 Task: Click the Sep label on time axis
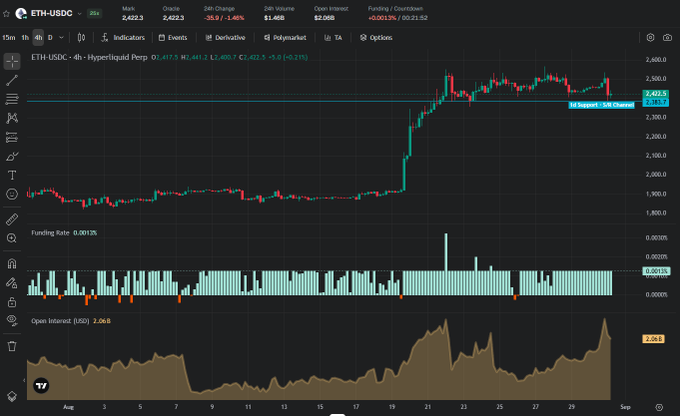625,407
